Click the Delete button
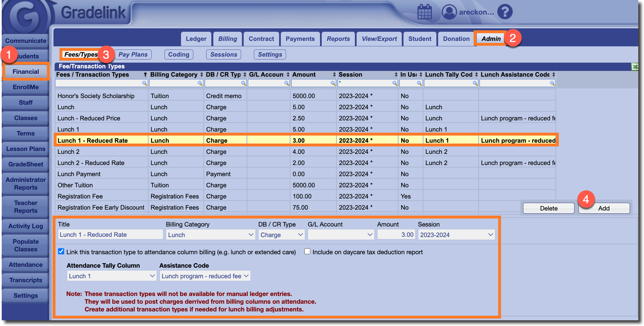This screenshot has height=326, width=644. (548, 208)
